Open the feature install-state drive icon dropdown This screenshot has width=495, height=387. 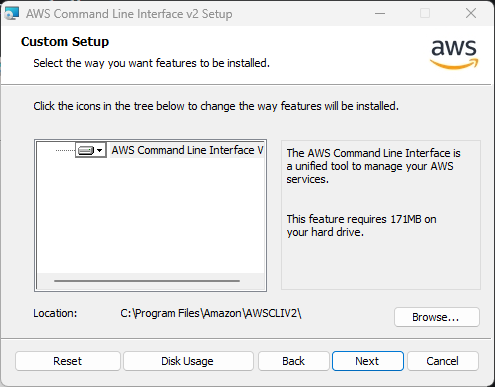pos(91,150)
